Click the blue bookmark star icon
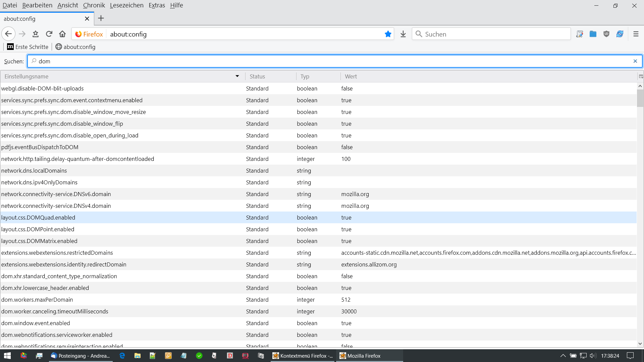644x362 pixels. [x=388, y=34]
